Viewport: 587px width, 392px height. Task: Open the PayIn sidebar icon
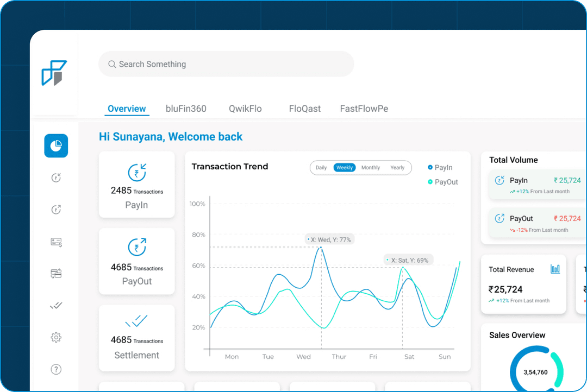click(56, 178)
